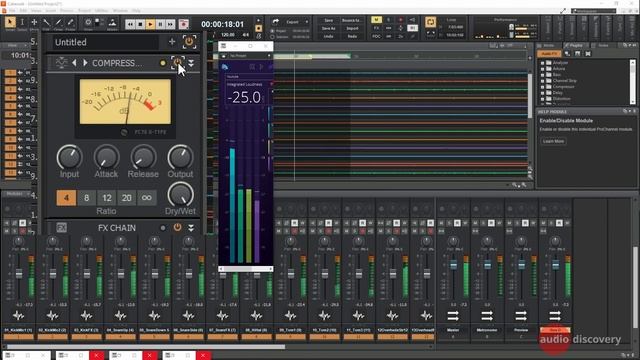This screenshot has width=640, height=360.
Task: Open the File menu
Action: pos(12,10)
